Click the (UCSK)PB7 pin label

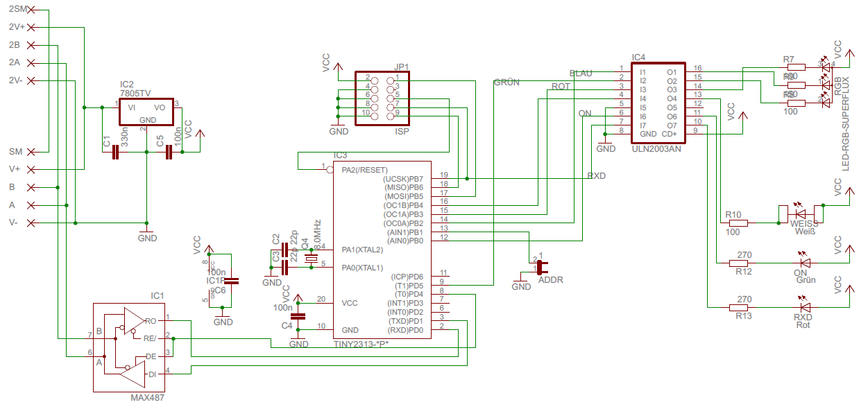point(403,179)
